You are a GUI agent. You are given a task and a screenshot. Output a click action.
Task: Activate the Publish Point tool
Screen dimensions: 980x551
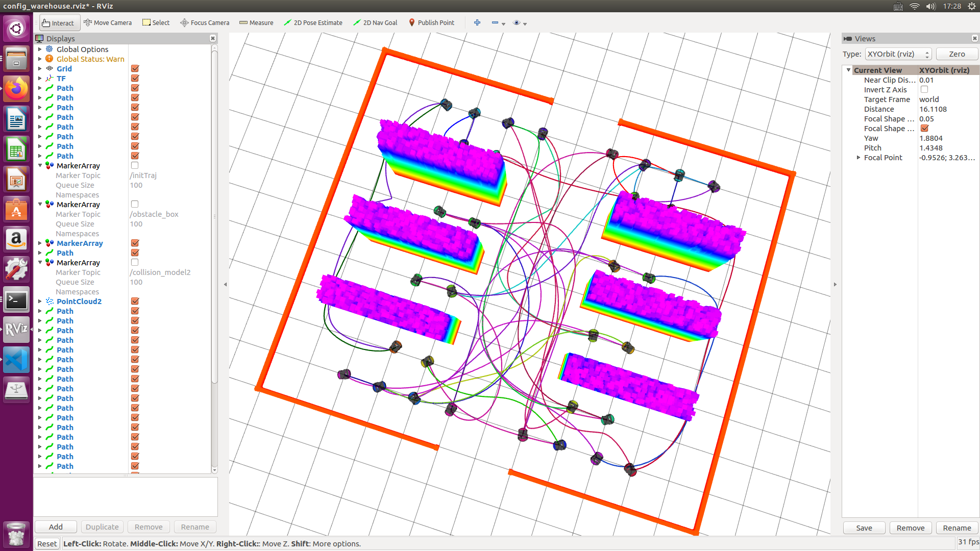432,22
